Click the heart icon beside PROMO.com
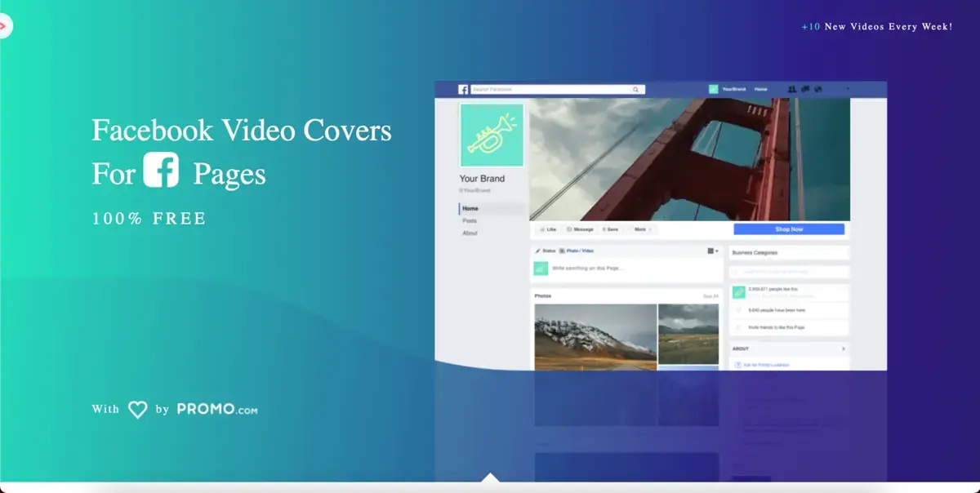Screen dimensions: 980x493 tap(138, 410)
